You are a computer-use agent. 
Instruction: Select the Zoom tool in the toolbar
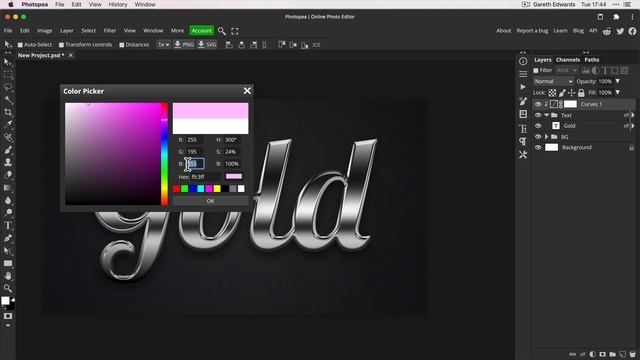click(8, 289)
